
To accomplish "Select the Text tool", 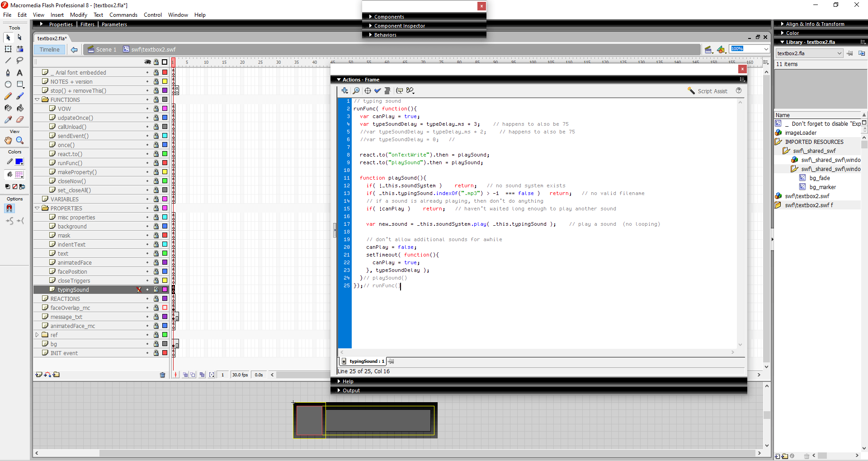I will (19, 72).
